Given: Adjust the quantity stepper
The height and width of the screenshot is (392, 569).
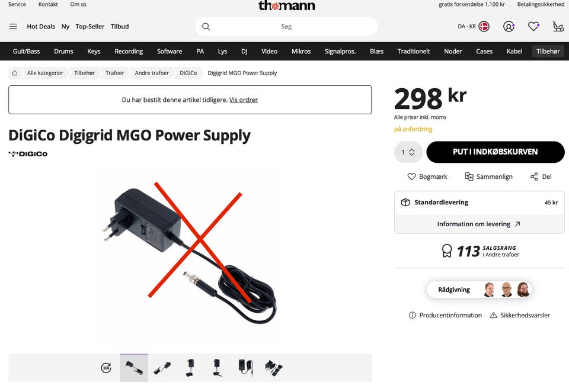Looking at the screenshot, I should point(408,152).
